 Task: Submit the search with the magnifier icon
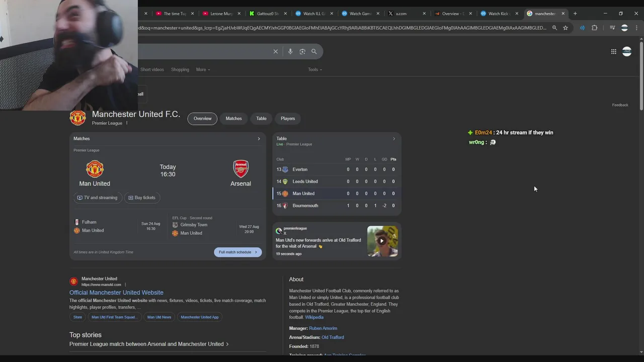(x=314, y=51)
